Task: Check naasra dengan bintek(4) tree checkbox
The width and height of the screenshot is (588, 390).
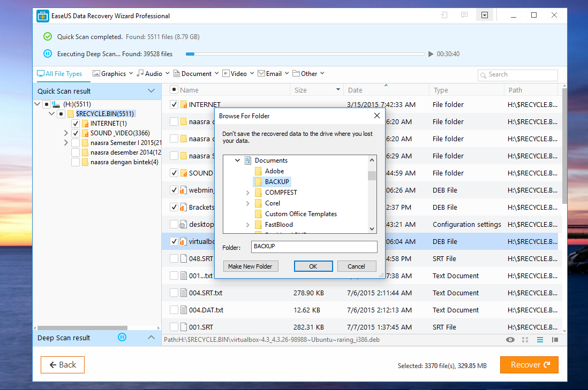Action: 76,162
